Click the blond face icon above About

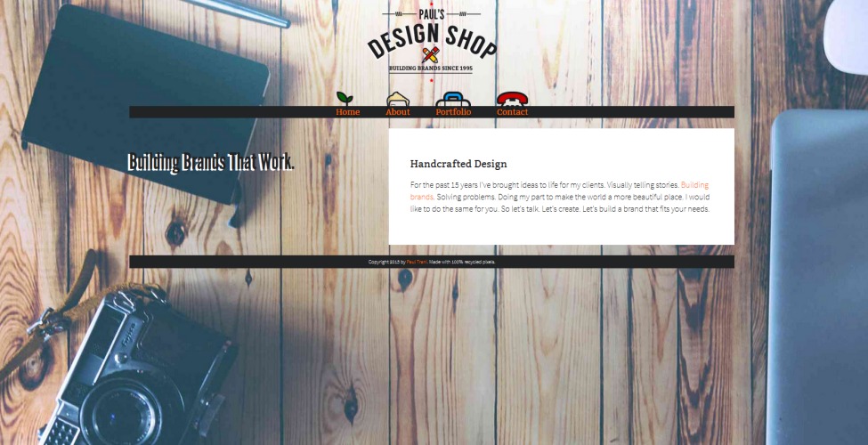[x=398, y=99]
